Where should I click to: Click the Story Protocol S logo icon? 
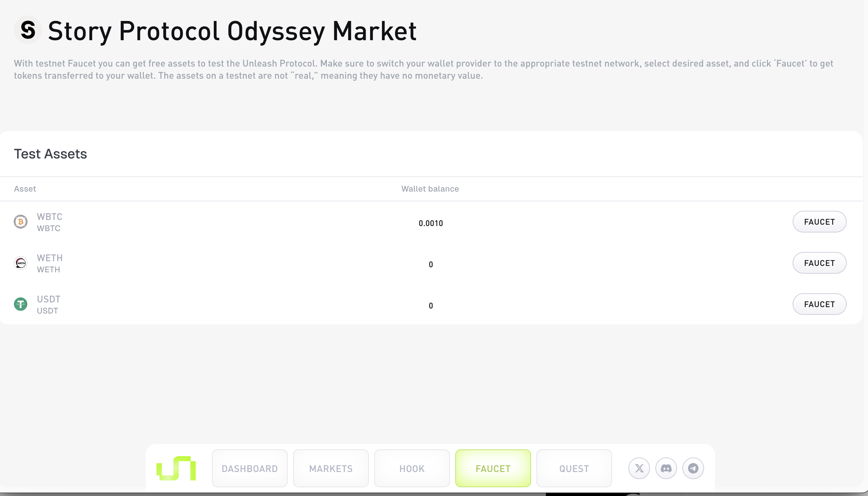click(28, 30)
